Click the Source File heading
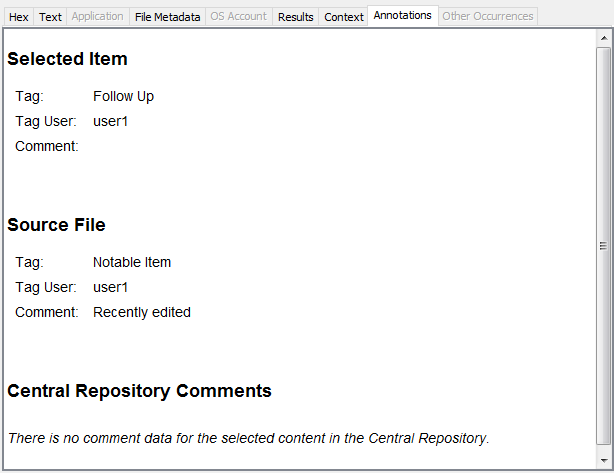 click(x=56, y=225)
